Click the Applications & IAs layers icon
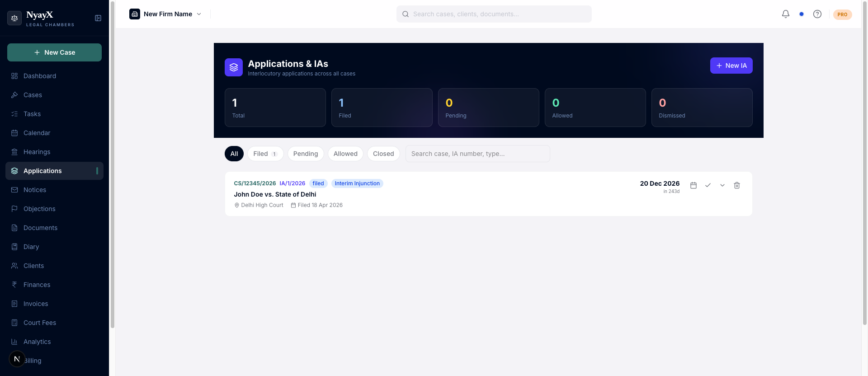 pyautogui.click(x=234, y=67)
